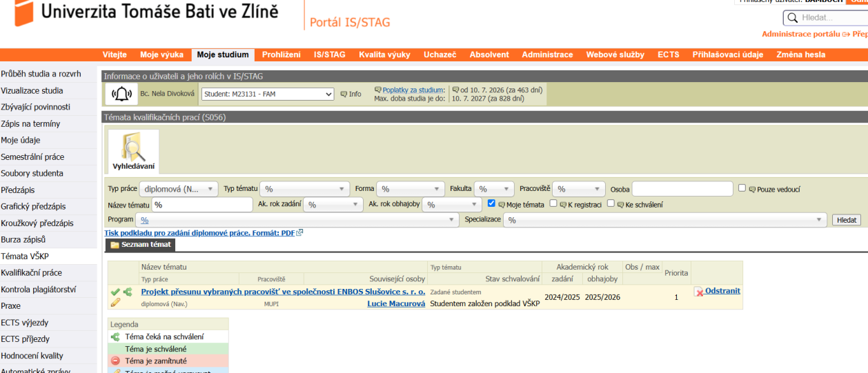
Task: Click the orange logo of Univerzita Tomáše Bati
Action: [23, 12]
